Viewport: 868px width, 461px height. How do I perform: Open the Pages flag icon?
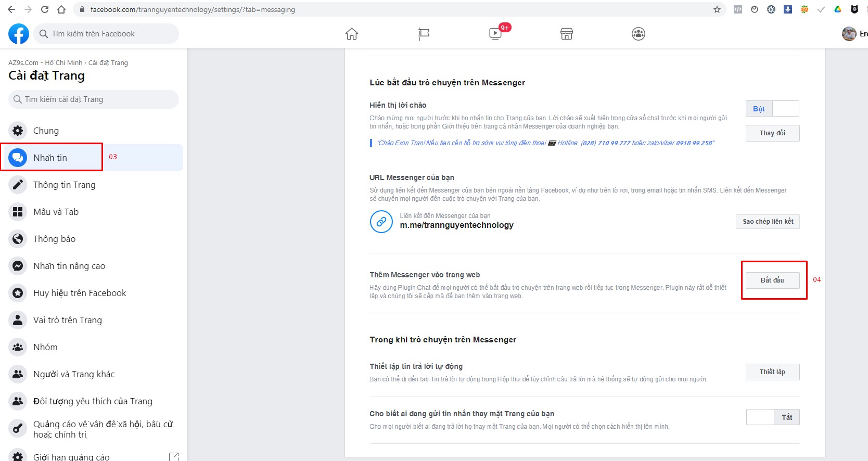(x=424, y=34)
